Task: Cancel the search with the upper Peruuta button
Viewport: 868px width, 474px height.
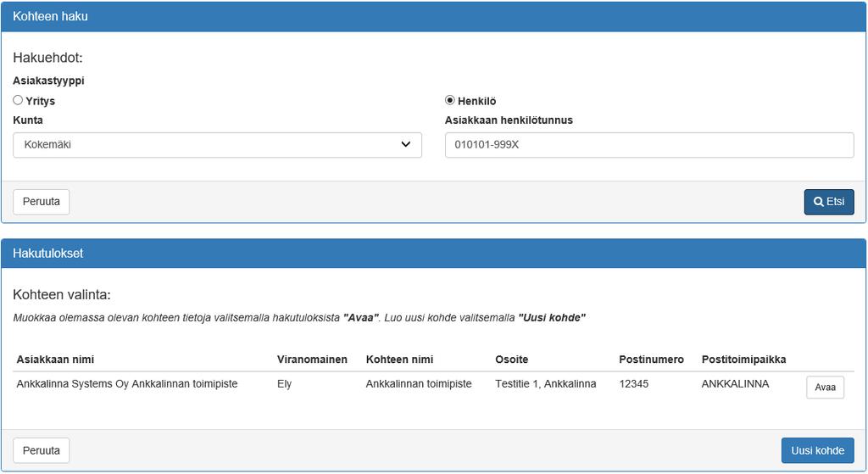Action: (41, 202)
